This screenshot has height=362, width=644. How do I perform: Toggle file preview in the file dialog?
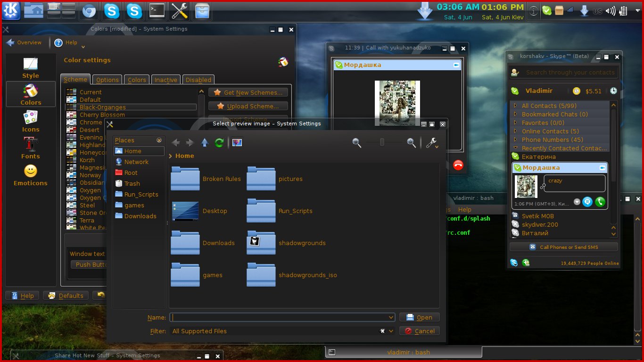click(237, 143)
